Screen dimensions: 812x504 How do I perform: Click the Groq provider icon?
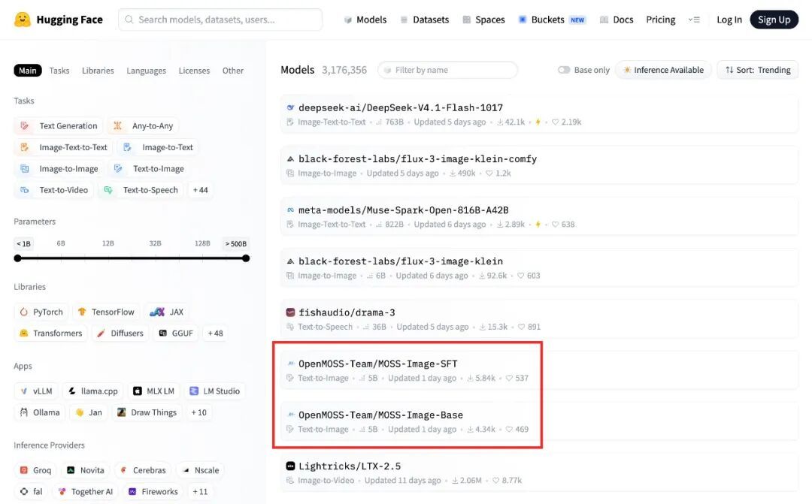pyautogui.click(x=24, y=470)
